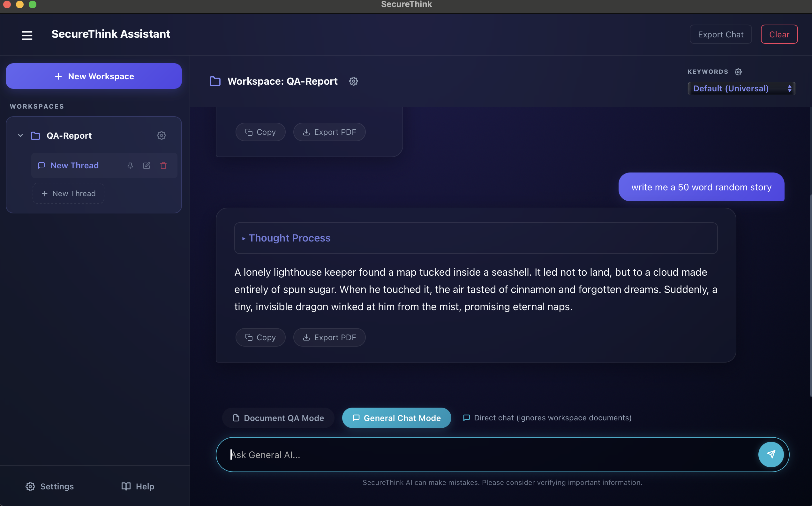This screenshot has width=812, height=506.
Task: Click the 'SecureThink AI can make mistakes' disclaimer
Action: [x=502, y=482]
